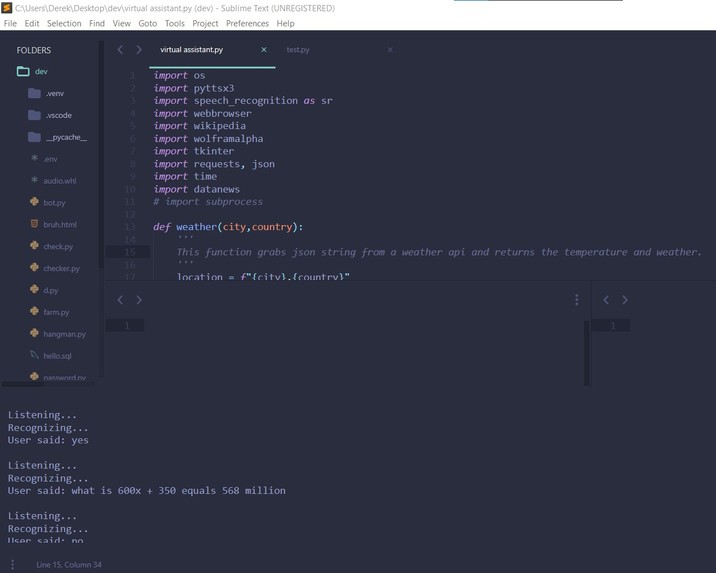Open the Preferences menu
This screenshot has height=573, width=716.
247,23
